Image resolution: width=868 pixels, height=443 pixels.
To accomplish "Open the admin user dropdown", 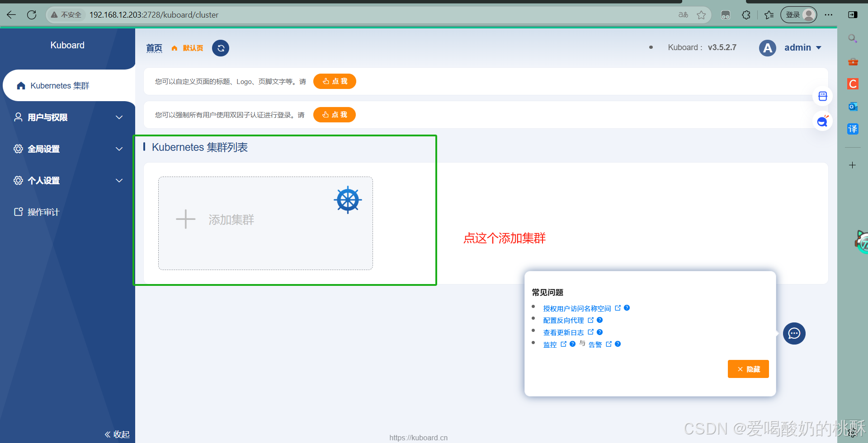I will [803, 48].
